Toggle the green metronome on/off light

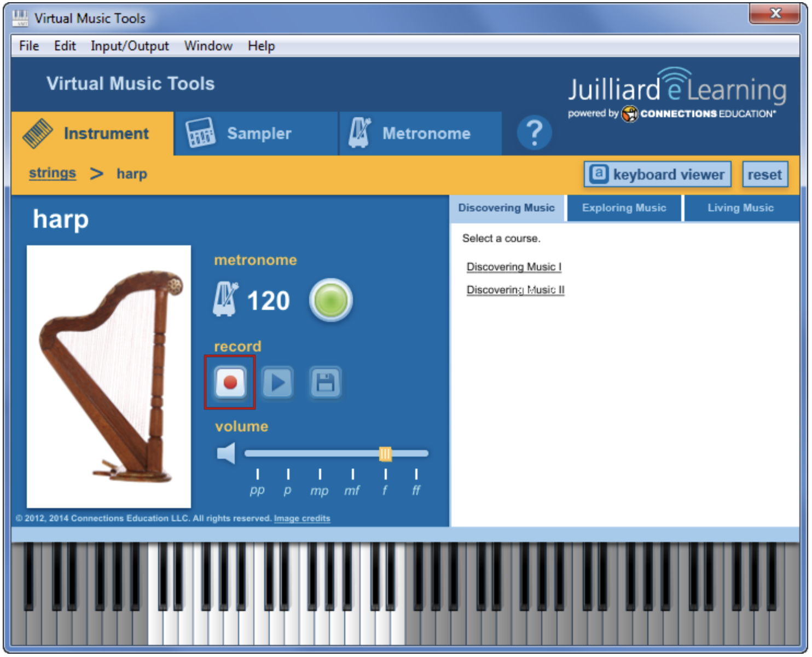[x=330, y=301]
